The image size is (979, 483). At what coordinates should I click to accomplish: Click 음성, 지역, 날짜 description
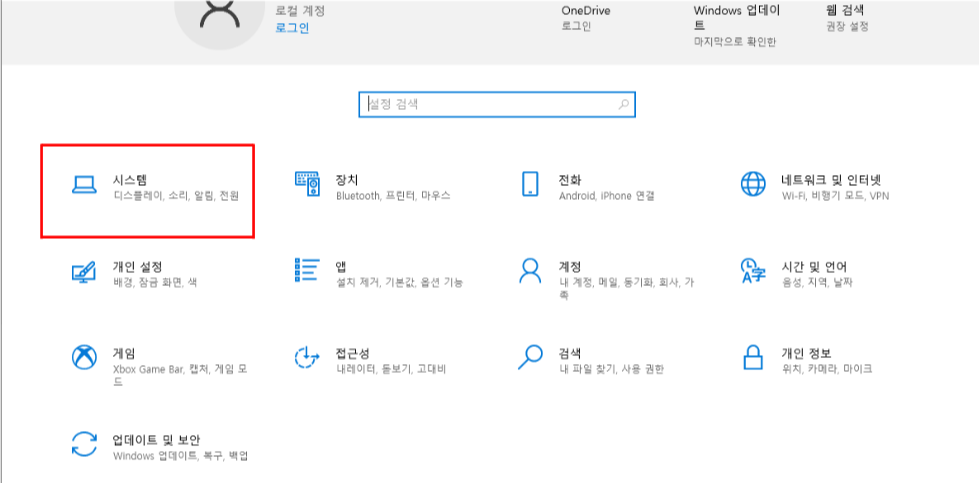pos(817,283)
